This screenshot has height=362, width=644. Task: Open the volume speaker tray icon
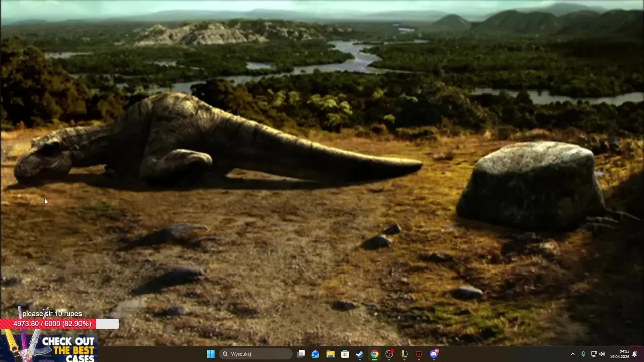[x=602, y=354]
